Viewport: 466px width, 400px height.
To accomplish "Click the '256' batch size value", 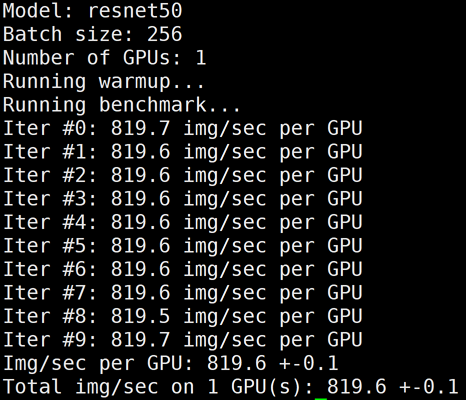I will pyautogui.click(x=165, y=34).
